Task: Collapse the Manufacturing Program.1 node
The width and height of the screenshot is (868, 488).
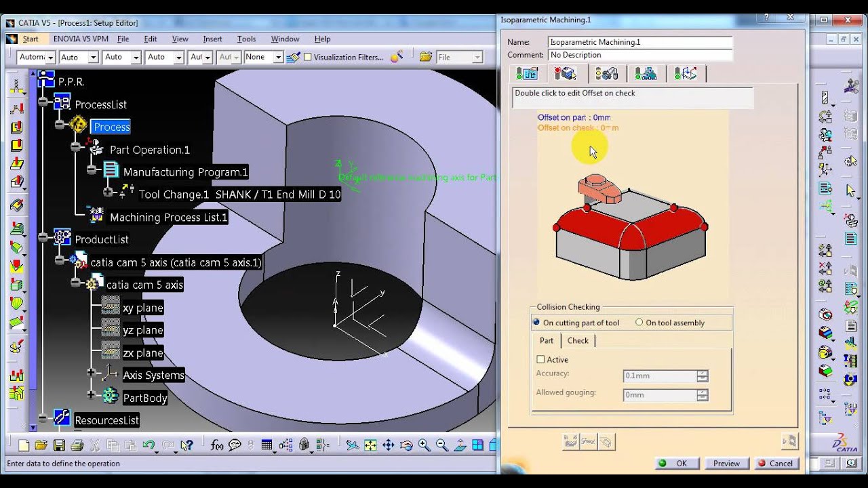Action: click(x=92, y=169)
